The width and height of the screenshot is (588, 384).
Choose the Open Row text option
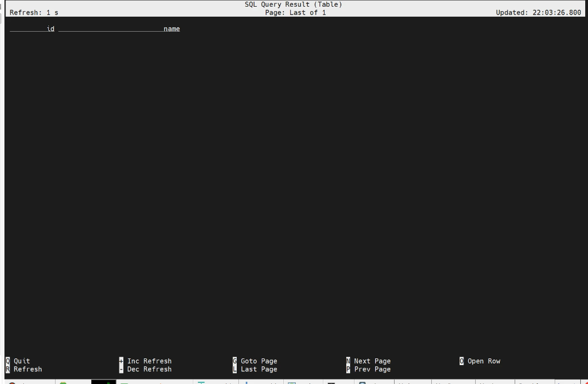point(484,361)
